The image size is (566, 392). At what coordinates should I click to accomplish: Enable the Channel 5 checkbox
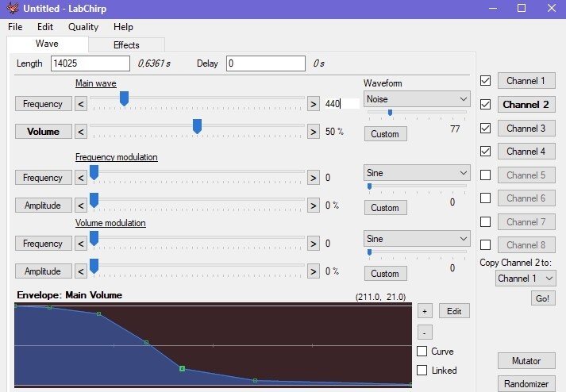click(x=486, y=175)
